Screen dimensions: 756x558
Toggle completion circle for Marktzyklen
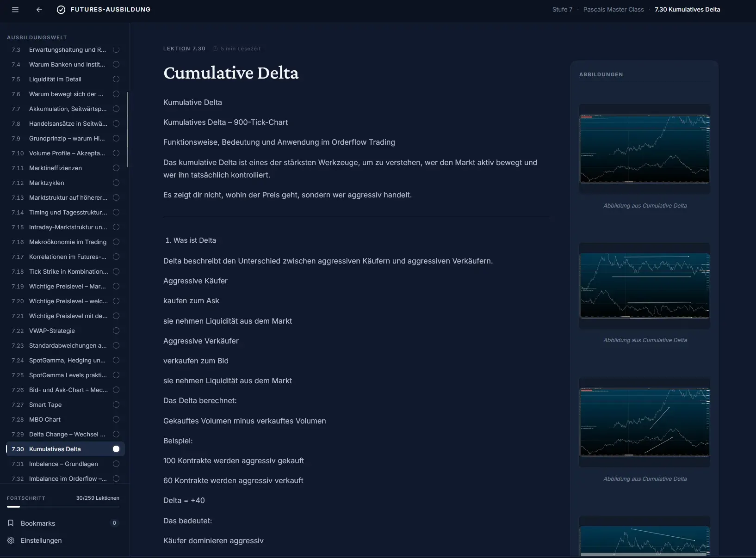coord(116,183)
